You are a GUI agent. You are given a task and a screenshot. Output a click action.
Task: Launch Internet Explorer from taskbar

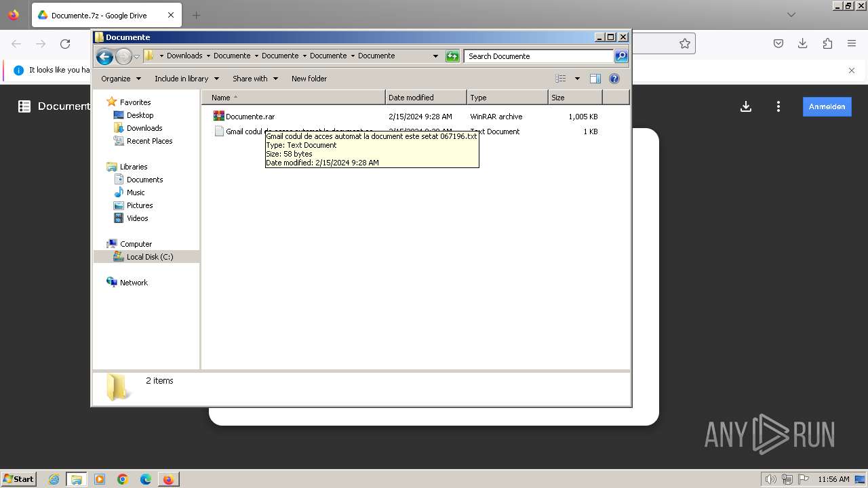click(54, 479)
